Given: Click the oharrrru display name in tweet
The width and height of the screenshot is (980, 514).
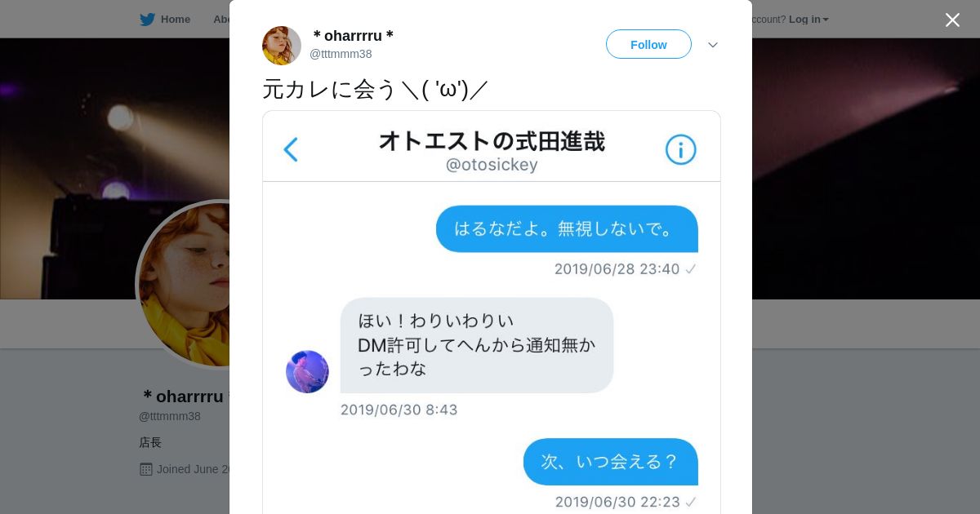Looking at the screenshot, I should pos(353,36).
